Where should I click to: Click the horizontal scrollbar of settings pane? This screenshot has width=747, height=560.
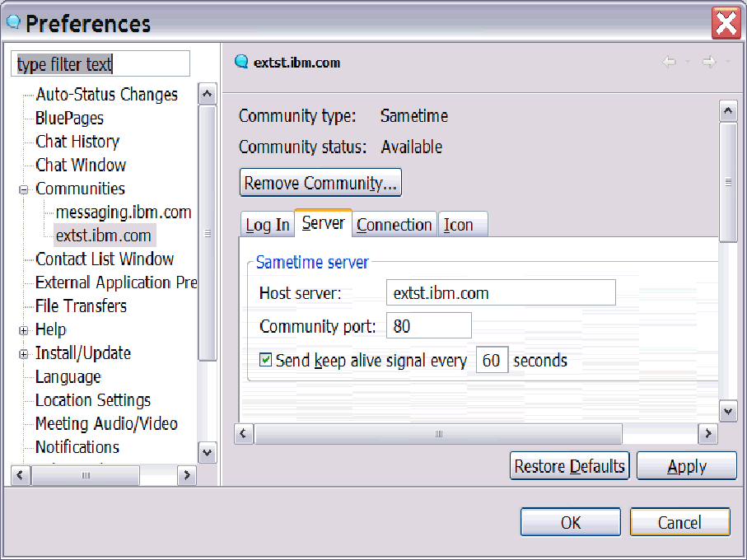coord(438,433)
